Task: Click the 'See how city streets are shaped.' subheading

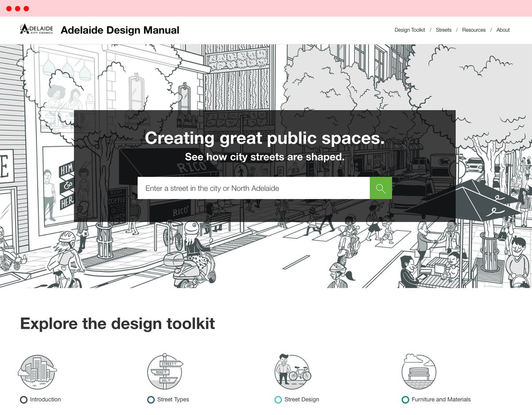Action: pyautogui.click(x=265, y=157)
